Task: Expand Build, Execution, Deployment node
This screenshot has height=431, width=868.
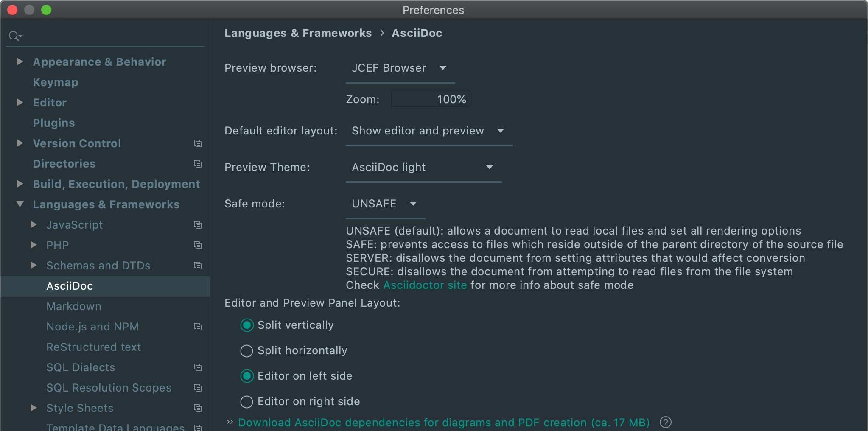Action: pyautogui.click(x=20, y=184)
